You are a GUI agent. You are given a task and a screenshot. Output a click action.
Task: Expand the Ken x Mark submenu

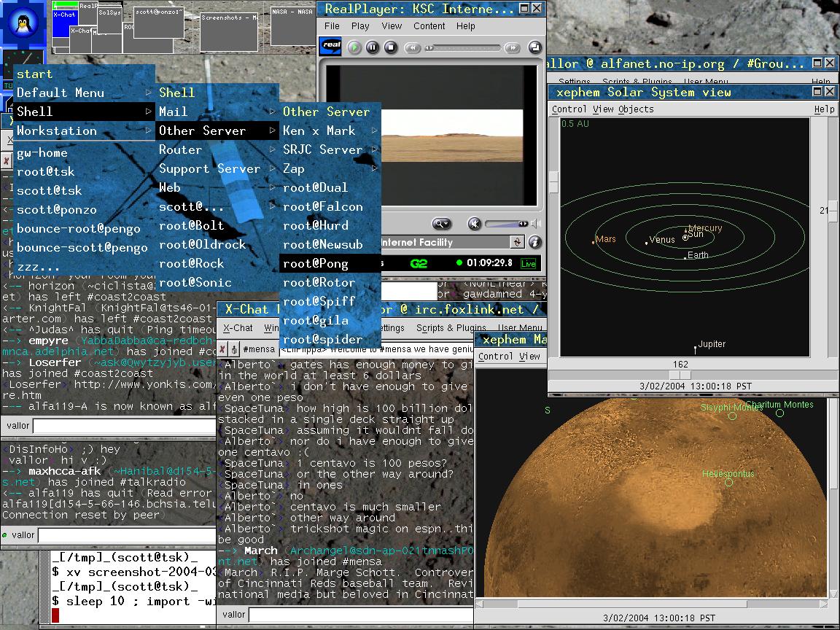tap(330, 131)
